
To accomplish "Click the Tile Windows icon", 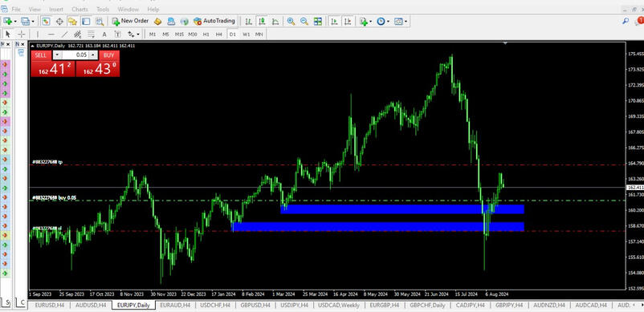I will coord(318,22).
